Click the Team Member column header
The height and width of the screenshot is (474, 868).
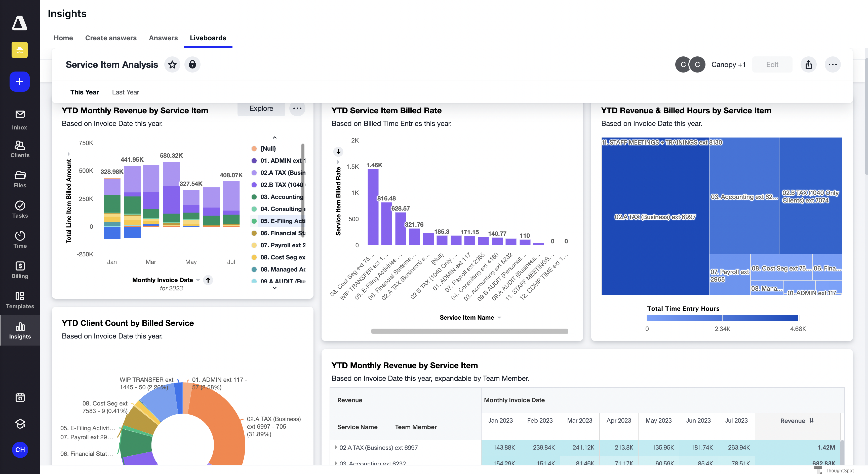416,427
